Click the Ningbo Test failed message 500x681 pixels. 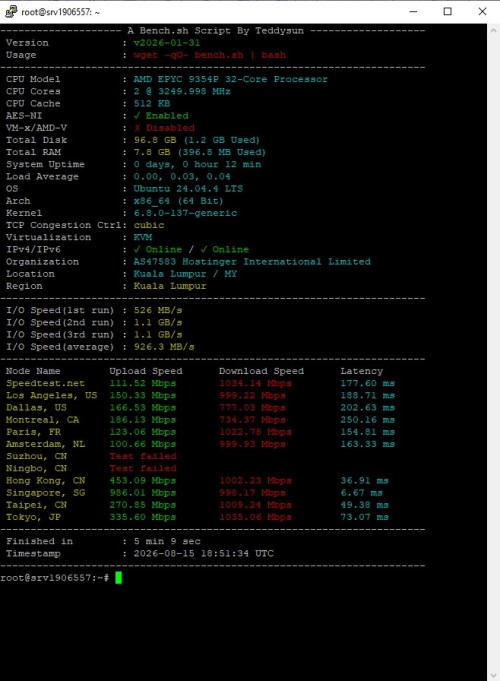point(142,468)
